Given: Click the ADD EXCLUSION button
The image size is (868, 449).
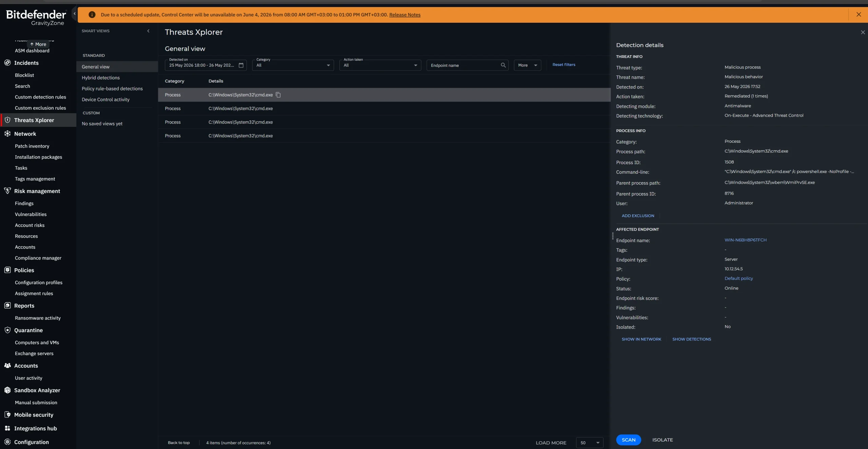Looking at the screenshot, I should [638, 216].
